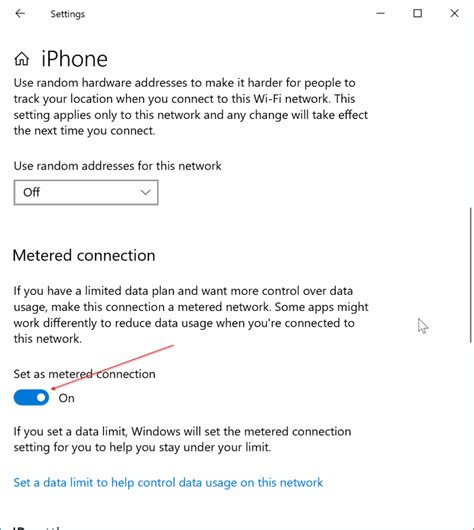Screen dimensions: 474x530
Task: Maximize the Settings window
Action: click(418, 14)
